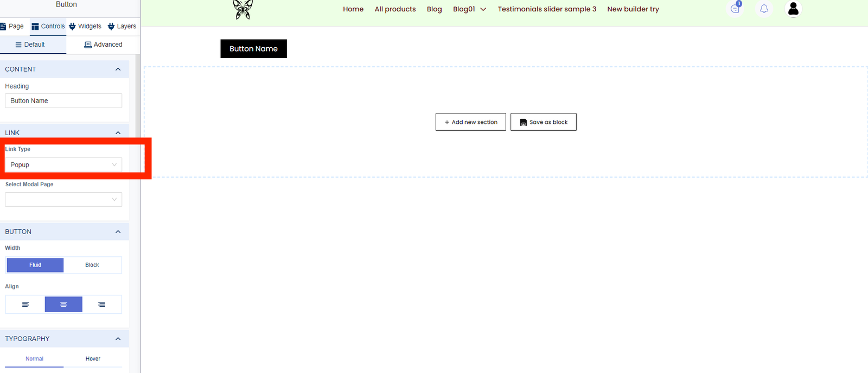Set button width to Fluid
The image size is (868, 373).
(x=35, y=265)
